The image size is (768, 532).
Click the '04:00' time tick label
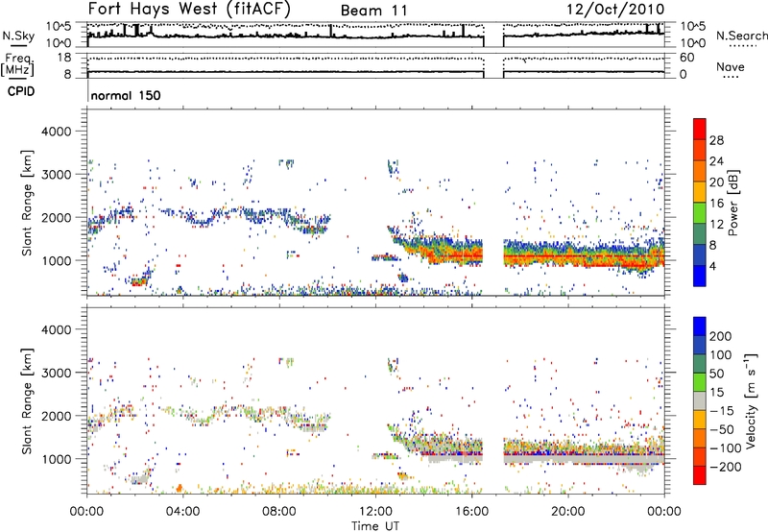pyautogui.click(x=182, y=512)
